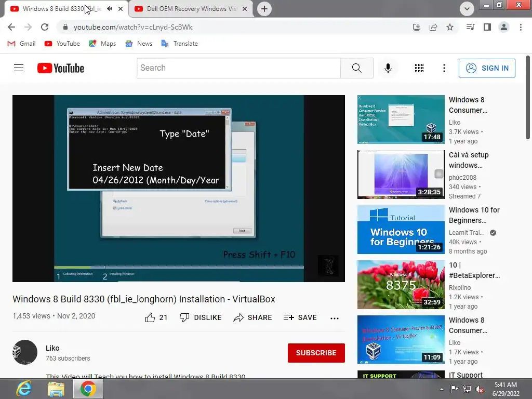Open Windows 8 Consumer Preview 8250 thumbnail
The height and width of the screenshot is (399, 532).
point(401,119)
